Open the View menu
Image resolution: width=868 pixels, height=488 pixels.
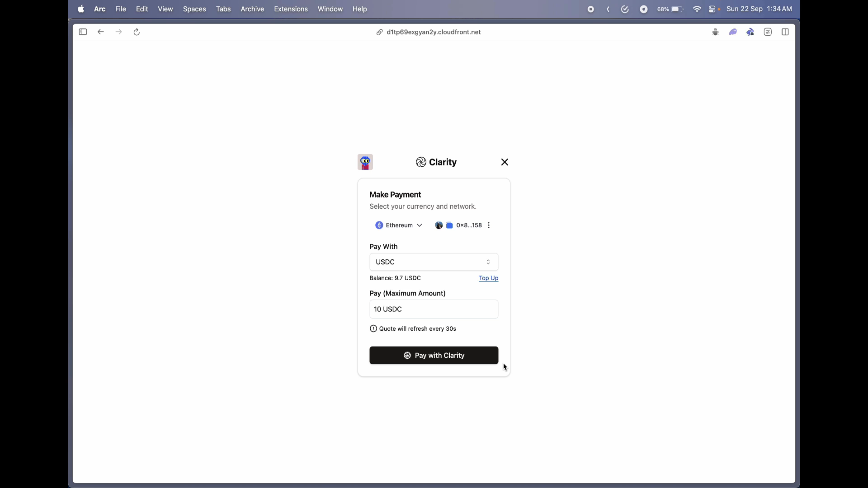point(165,9)
